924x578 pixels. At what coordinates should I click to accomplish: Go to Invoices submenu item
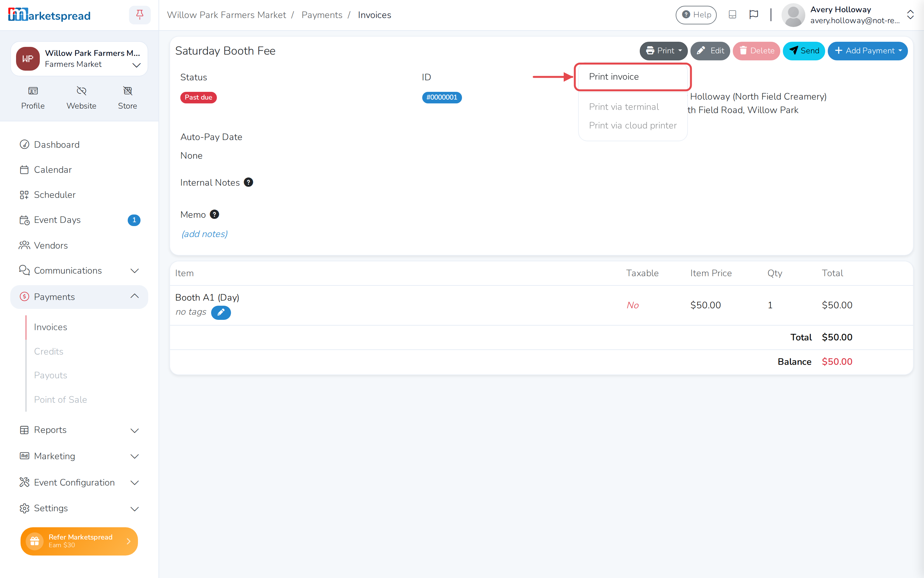coord(50,327)
